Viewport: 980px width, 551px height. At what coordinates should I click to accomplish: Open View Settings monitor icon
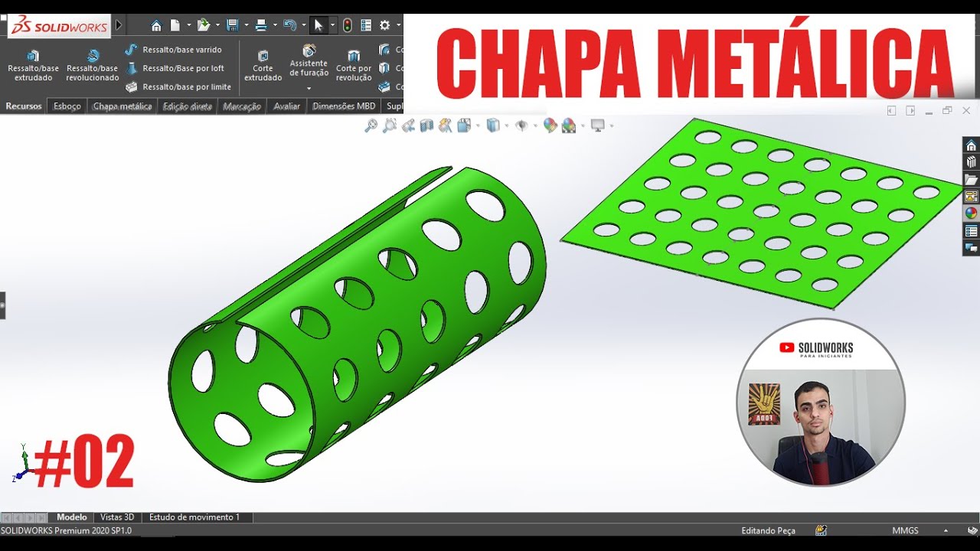pyautogui.click(x=598, y=126)
